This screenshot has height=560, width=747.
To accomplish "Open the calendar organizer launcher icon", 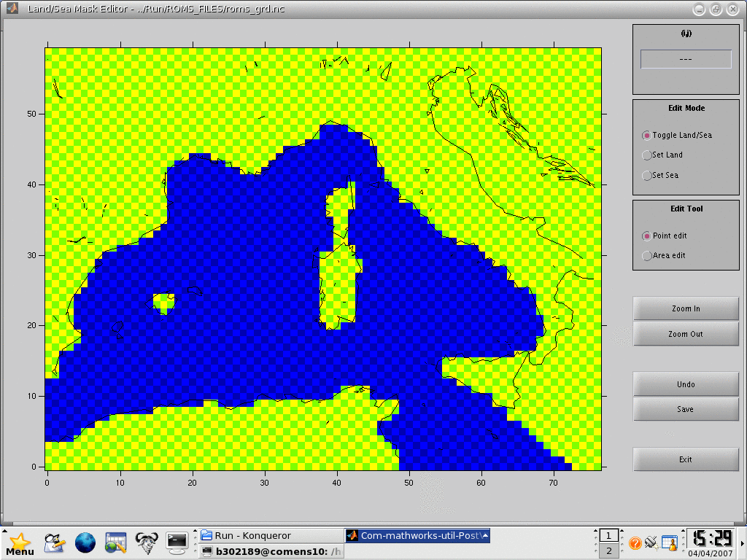I will 116,542.
